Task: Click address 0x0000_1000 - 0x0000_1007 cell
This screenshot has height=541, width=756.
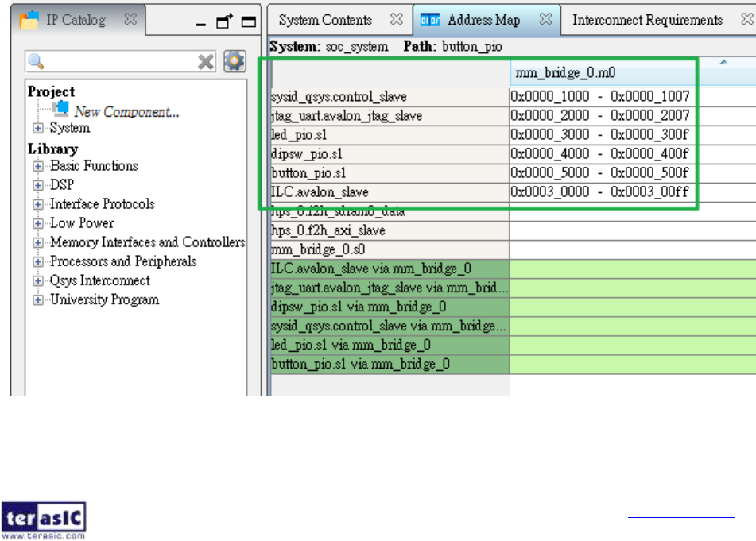Action: point(600,97)
